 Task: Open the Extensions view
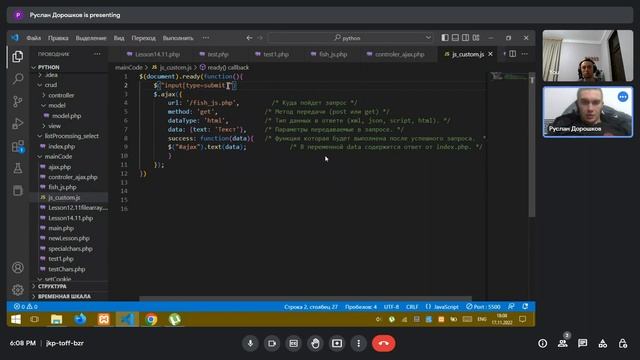(18, 146)
